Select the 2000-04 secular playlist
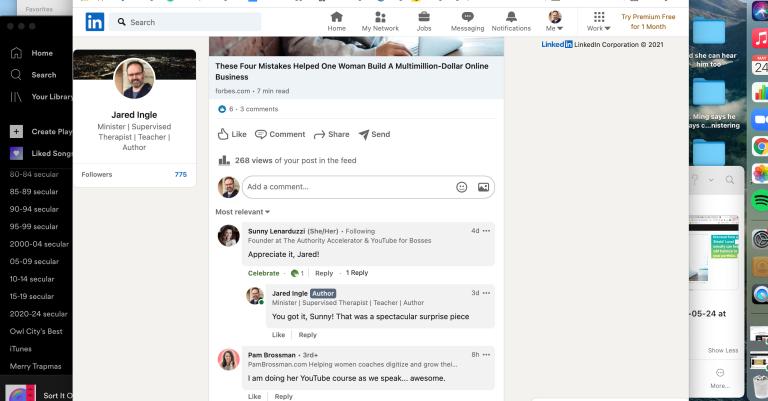The width and height of the screenshot is (768, 401). pyautogui.click(x=39, y=244)
